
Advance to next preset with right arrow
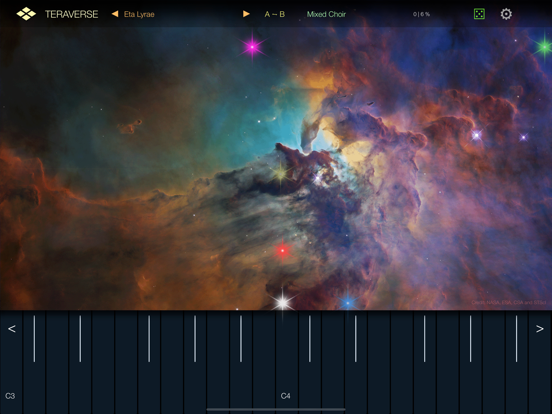[246, 14]
